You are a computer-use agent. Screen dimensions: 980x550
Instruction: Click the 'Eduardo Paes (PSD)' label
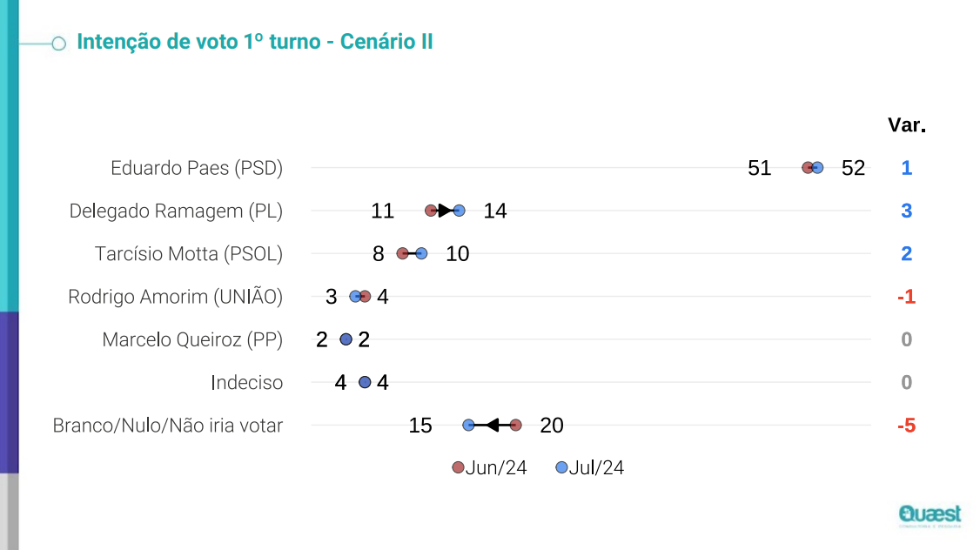197,168
